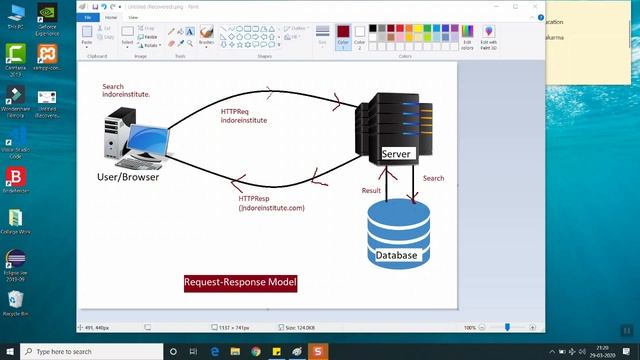Select the Pencil tool in Paint
The height and width of the screenshot is (360, 640).
(171, 32)
